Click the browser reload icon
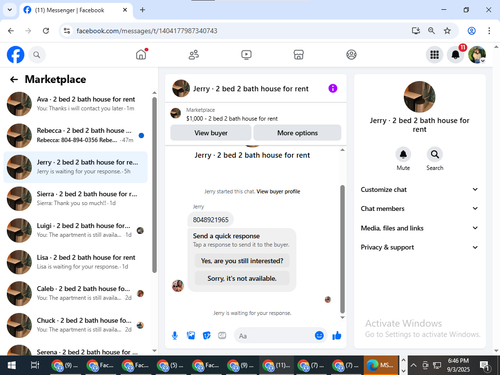500x375 pixels. tap(46, 31)
